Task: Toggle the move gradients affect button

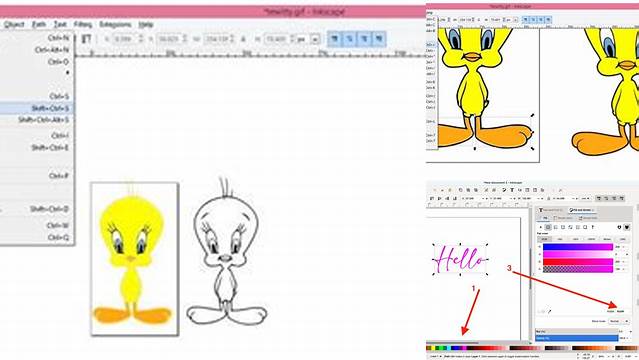Action: pos(364,39)
